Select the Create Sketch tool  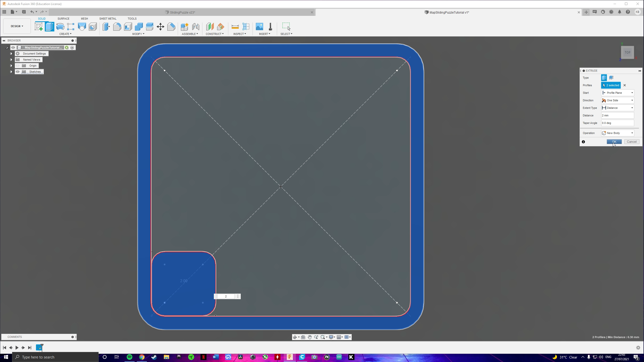(x=39, y=26)
